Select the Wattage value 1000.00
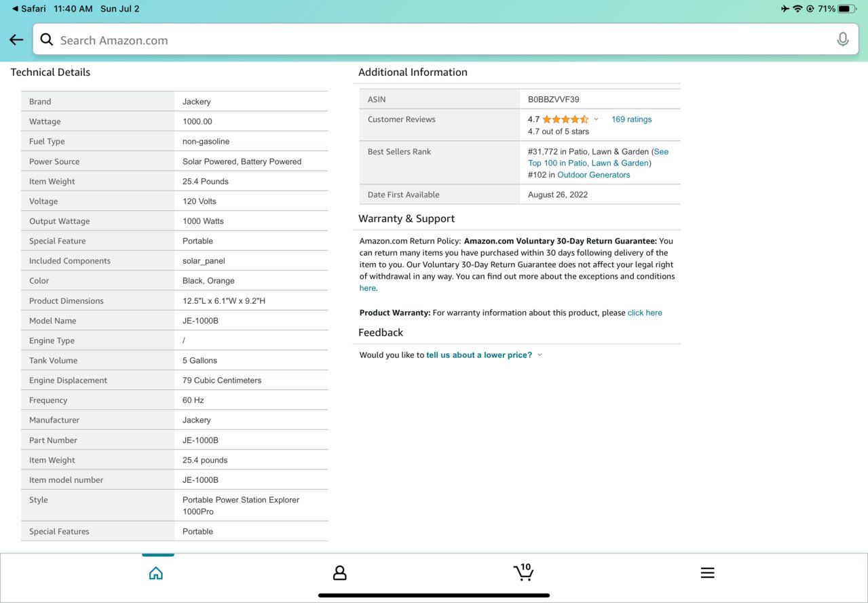Viewport: 868px width, 603px height. (197, 121)
